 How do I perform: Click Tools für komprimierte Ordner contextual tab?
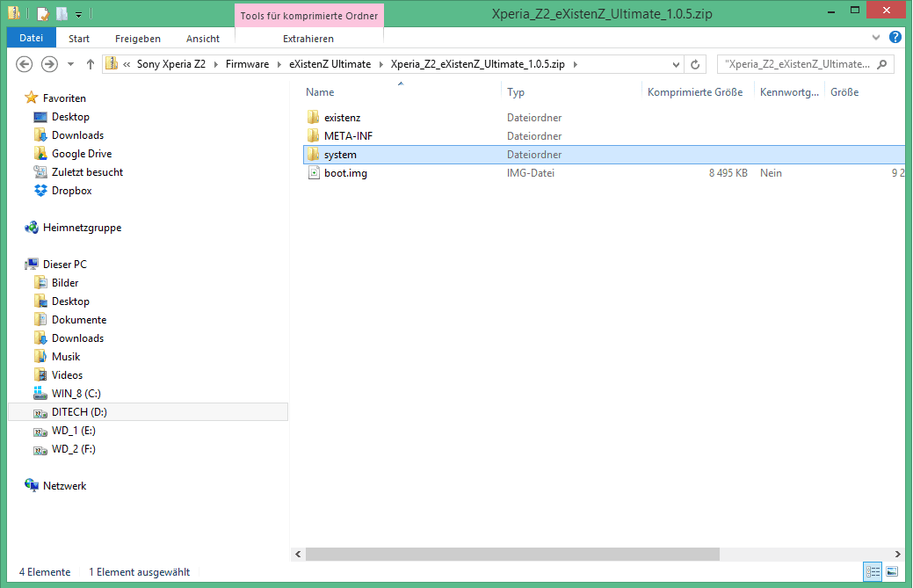click(309, 16)
